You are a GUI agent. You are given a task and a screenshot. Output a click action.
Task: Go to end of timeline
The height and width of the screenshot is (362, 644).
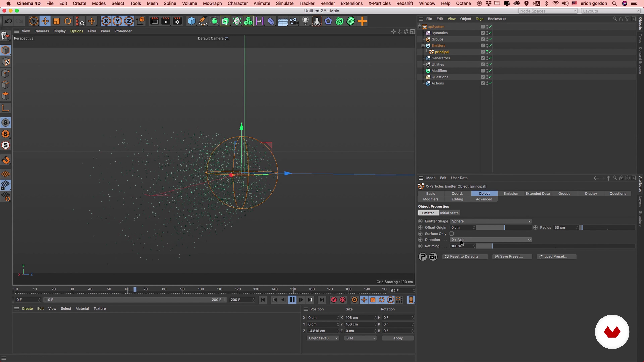(x=322, y=300)
